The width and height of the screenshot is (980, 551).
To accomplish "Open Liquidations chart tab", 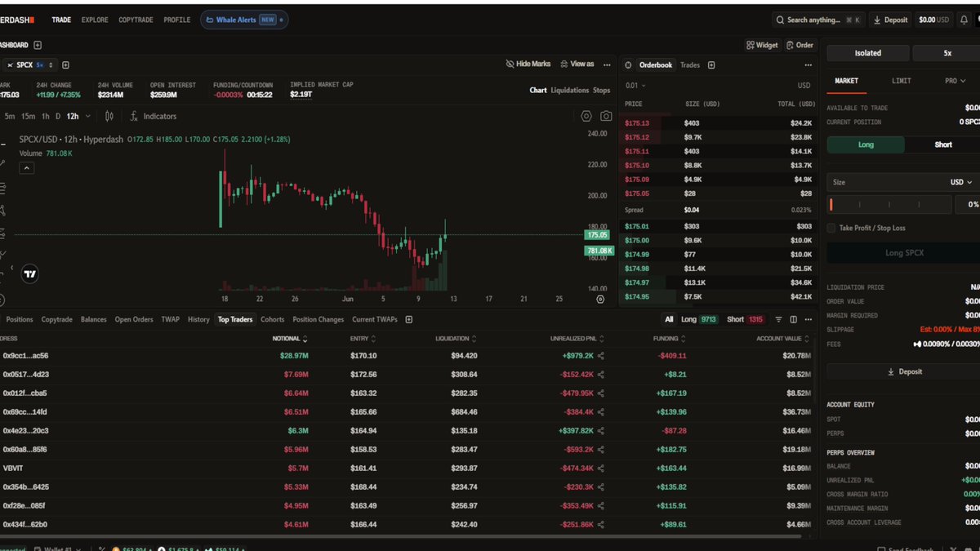I will (x=569, y=91).
